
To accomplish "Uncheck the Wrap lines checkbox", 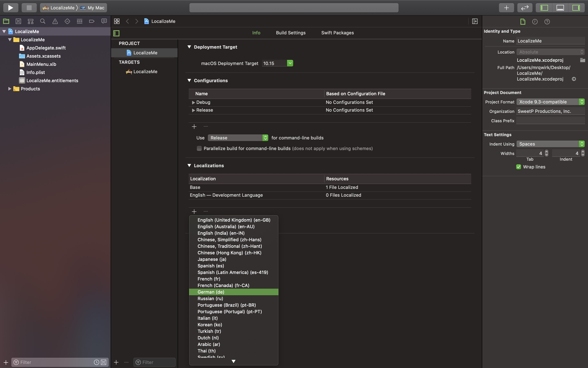I will (x=519, y=167).
